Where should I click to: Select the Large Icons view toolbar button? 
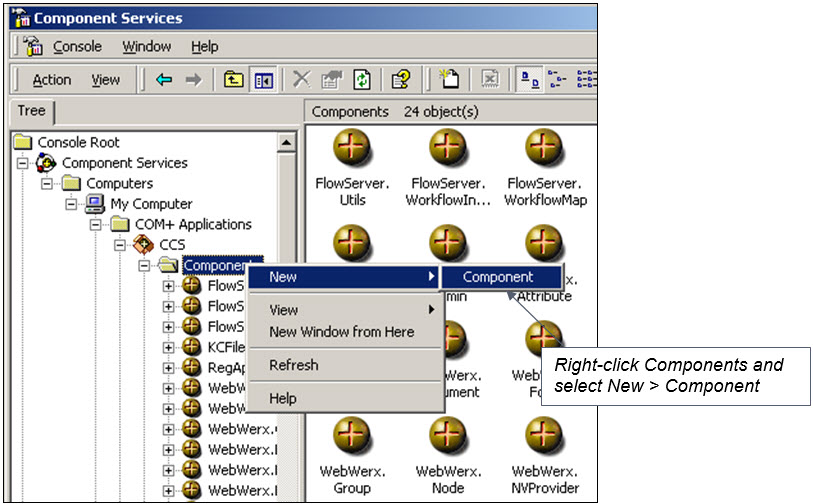tap(529, 80)
